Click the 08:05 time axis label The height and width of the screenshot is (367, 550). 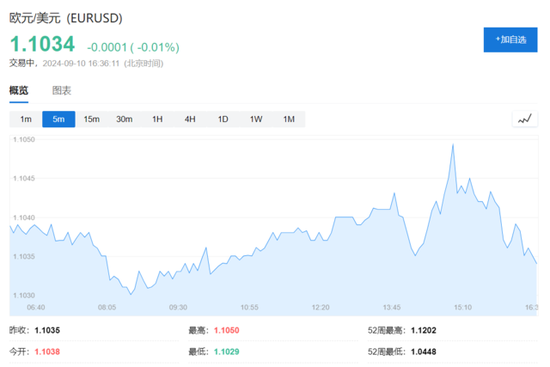(107, 307)
